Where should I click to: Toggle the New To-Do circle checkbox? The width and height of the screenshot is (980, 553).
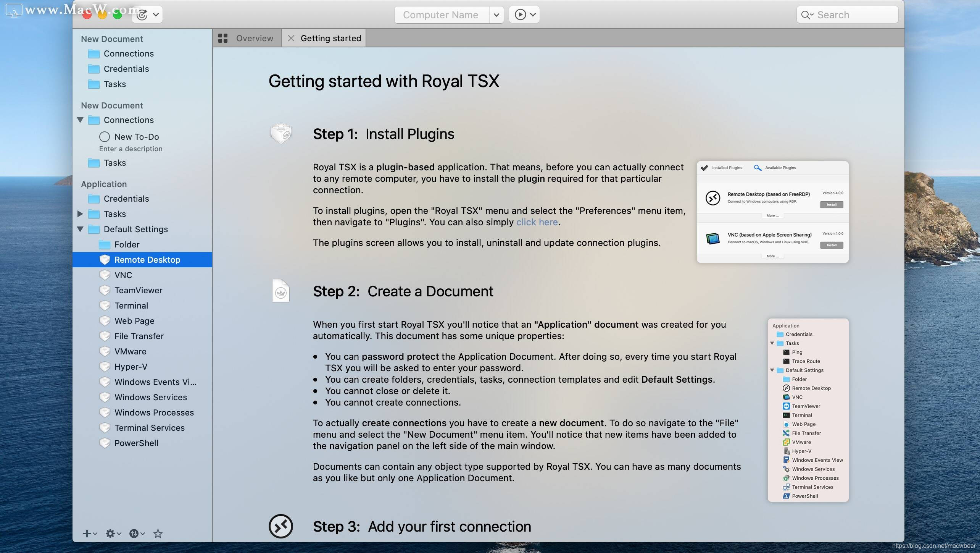coord(105,137)
